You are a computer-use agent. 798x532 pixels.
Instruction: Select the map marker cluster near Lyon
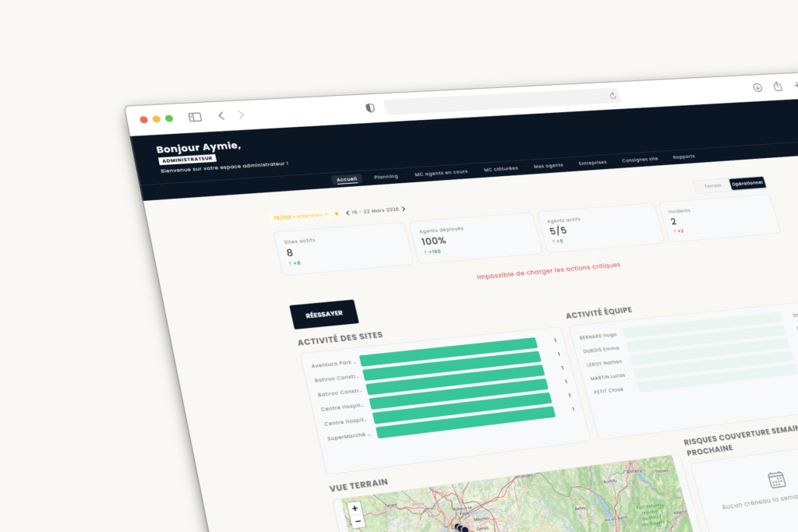coord(463,528)
